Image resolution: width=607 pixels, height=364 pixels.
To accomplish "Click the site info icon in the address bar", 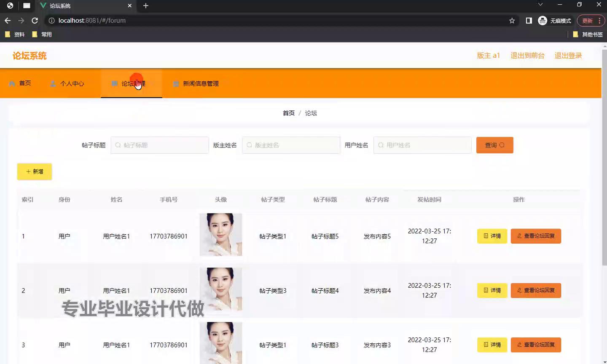I will [x=51, y=21].
